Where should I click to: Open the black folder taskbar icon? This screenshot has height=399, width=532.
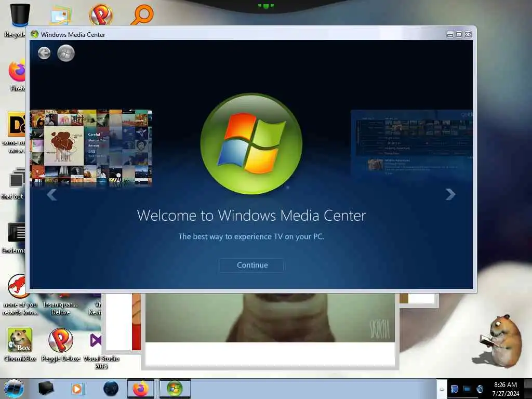[x=46, y=389]
